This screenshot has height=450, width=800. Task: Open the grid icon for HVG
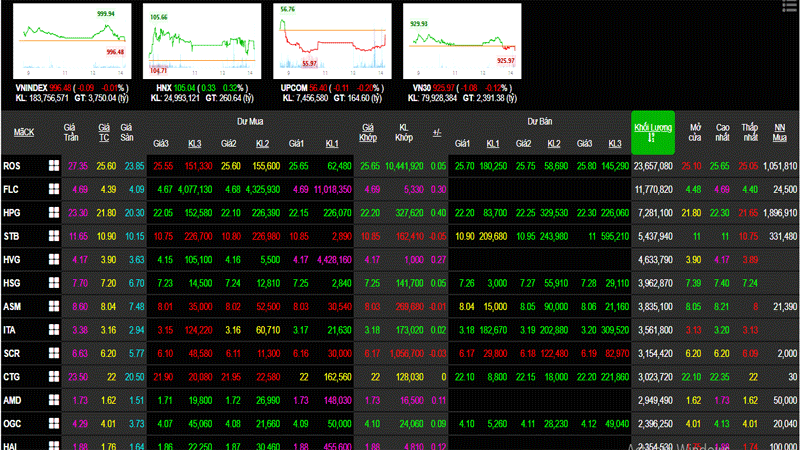coord(54,260)
